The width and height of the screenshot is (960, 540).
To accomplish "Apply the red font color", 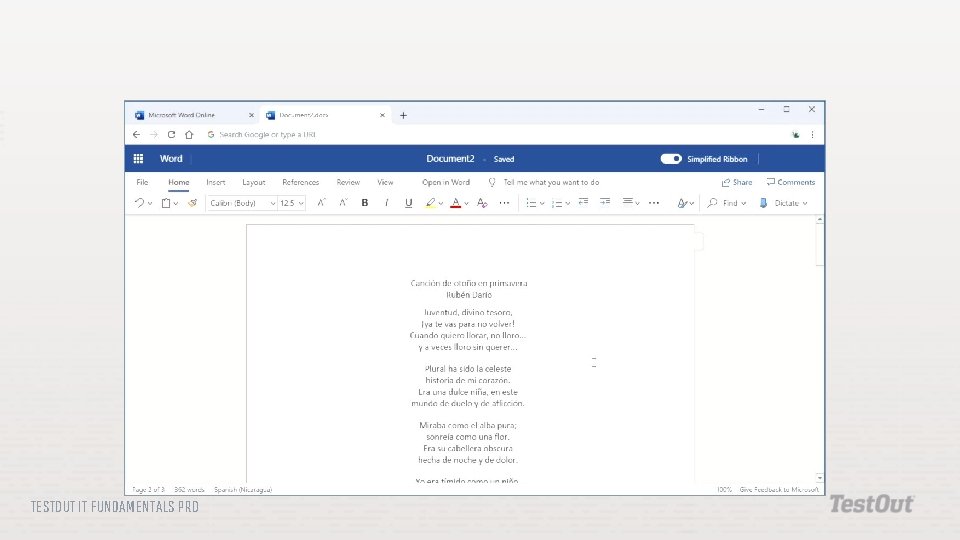I will tap(456, 203).
